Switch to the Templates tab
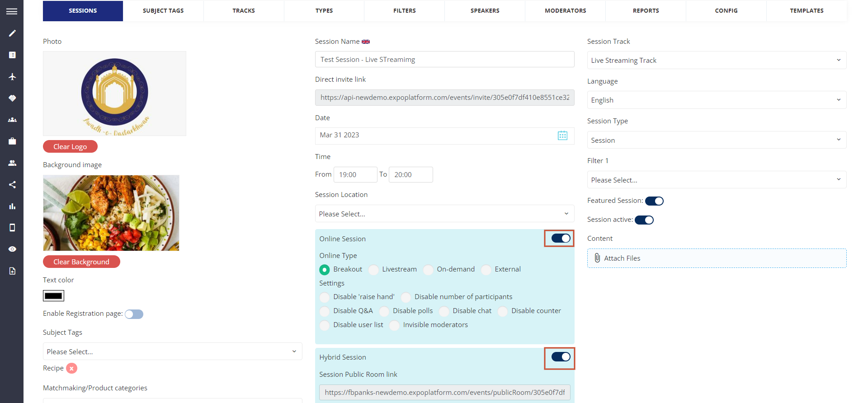This screenshot has width=868, height=403. 807,11
